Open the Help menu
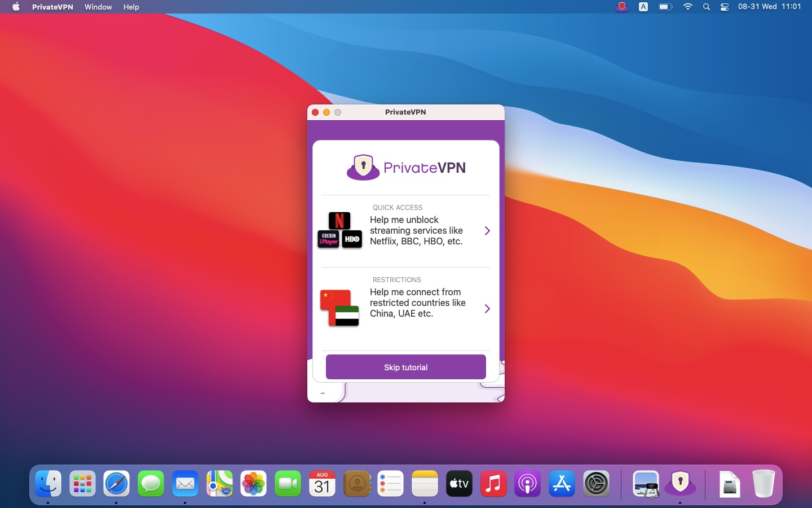This screenshot has height=508, width=812. click(x=131, y=7)
